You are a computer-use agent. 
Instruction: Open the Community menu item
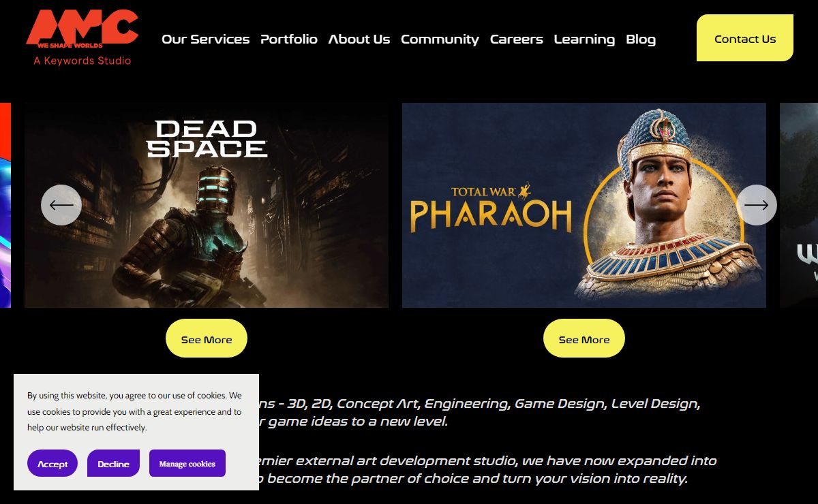pos(440,40)
